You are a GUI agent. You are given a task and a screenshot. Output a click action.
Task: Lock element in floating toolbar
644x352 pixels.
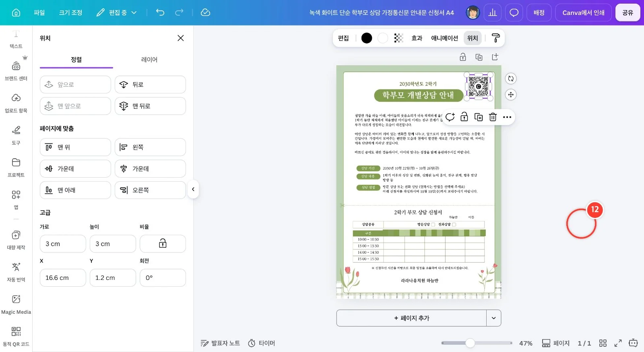[464, 117]
